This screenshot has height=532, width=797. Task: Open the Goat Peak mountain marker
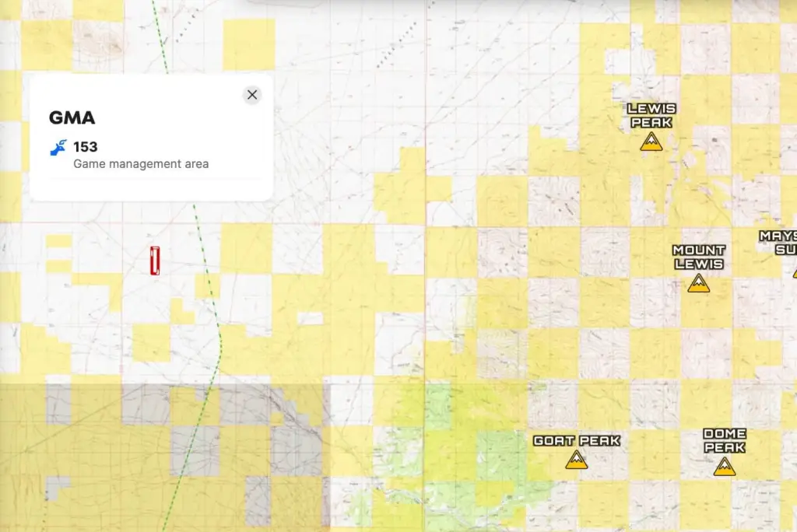(x=576, y=460)
